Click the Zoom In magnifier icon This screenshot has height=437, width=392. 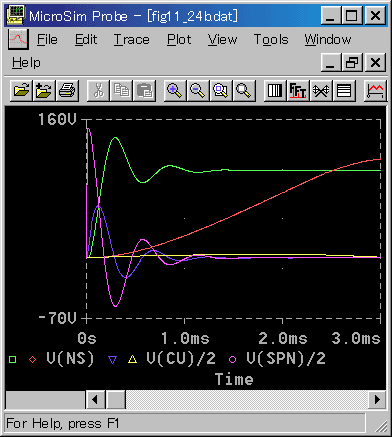[175, 91]
